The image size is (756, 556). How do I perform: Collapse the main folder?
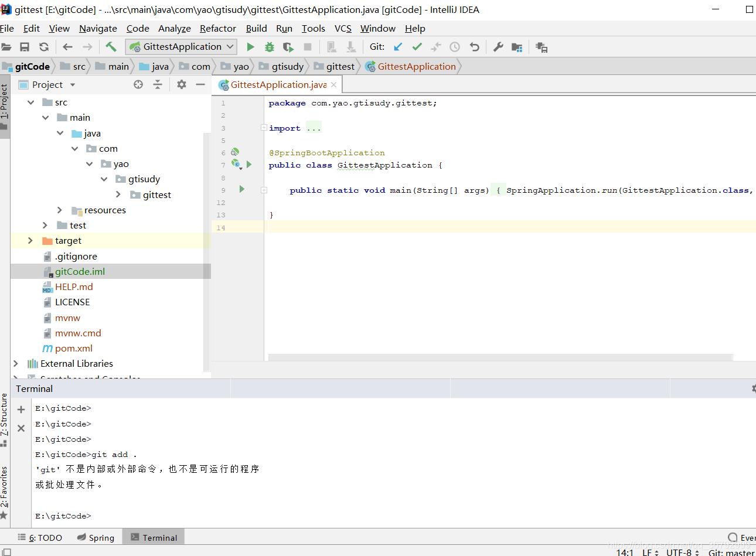point(45,117)
